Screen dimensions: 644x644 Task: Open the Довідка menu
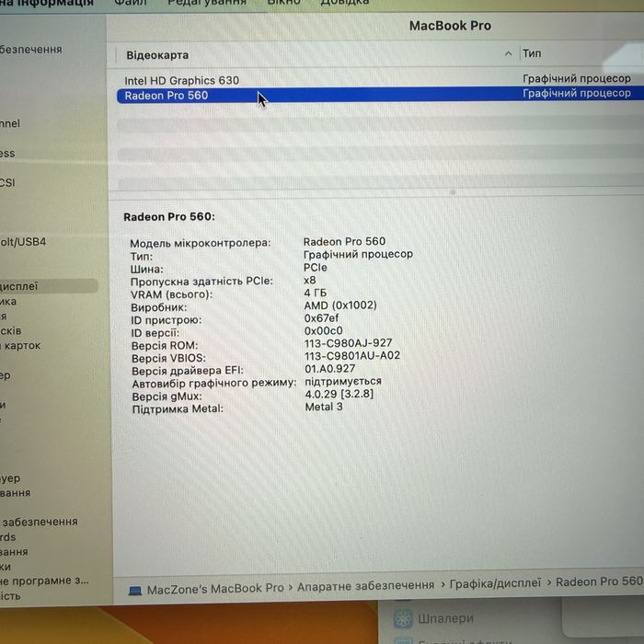pos(345,3)
